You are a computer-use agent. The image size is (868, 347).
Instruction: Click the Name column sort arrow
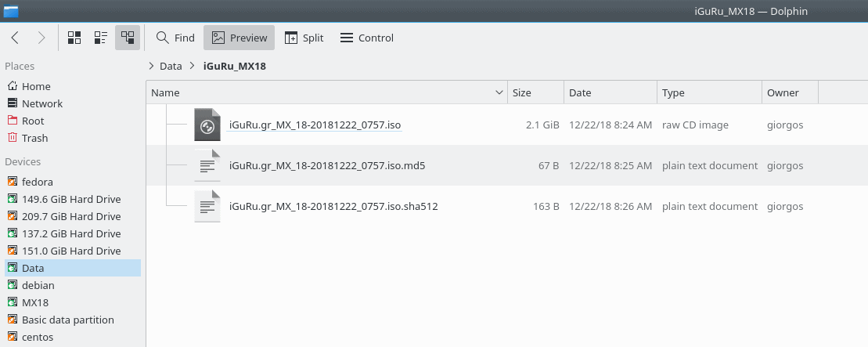[x=499, y=92]
